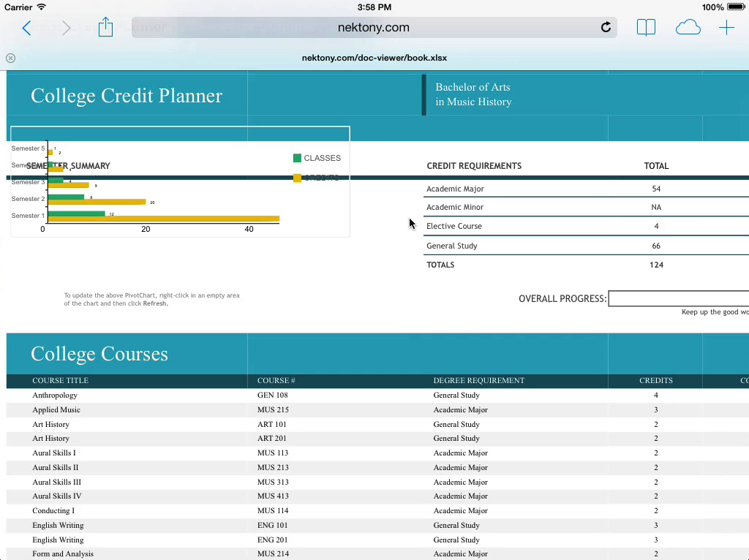Reload the current page
Screen dimensions: 749x560
(606, 27)
